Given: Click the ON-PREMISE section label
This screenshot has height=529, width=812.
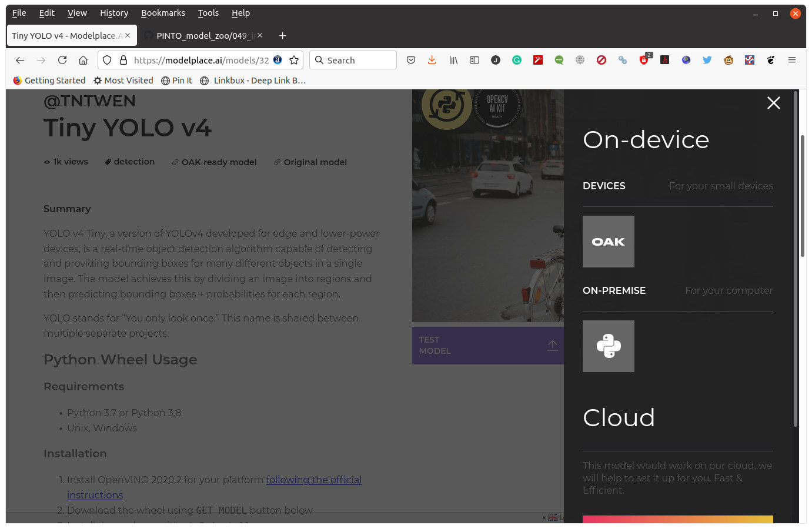Looking at the screenshot, I should pyautogui.click(x=614, y=290).
